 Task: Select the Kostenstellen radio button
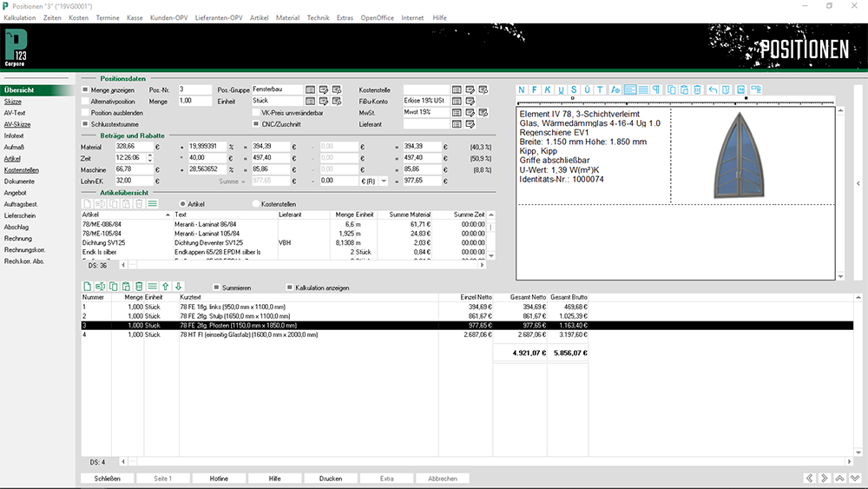pyautogui.click(x=256, y=202)
